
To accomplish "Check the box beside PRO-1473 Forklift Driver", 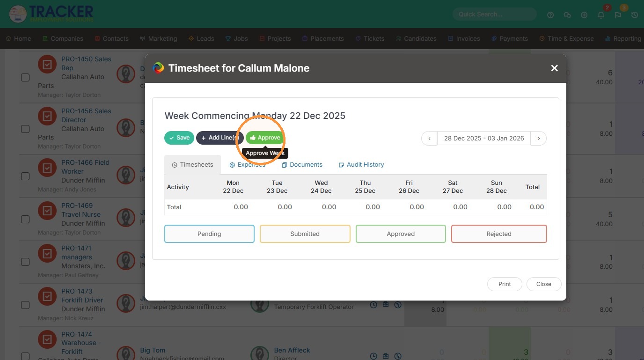I will [25, 305].
